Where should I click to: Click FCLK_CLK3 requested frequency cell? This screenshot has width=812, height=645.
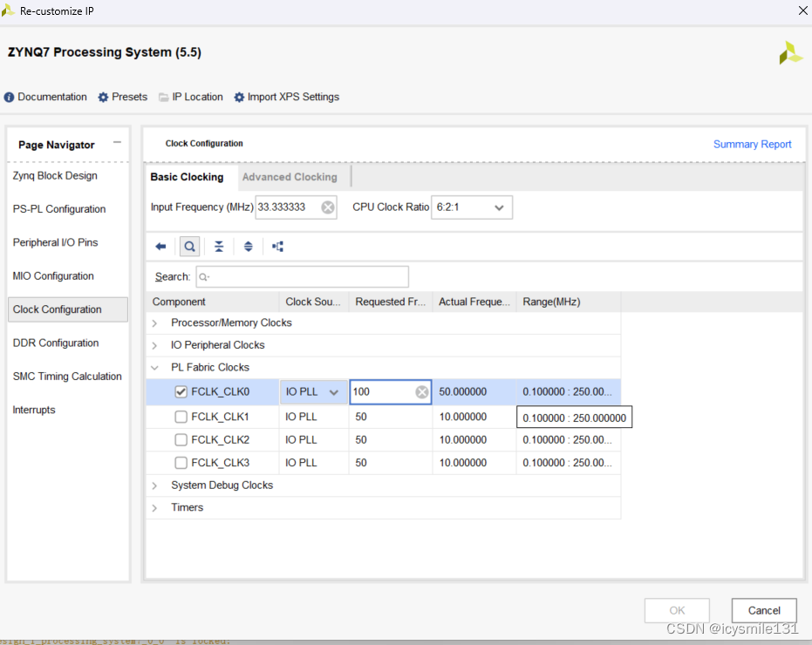(391, 463)
